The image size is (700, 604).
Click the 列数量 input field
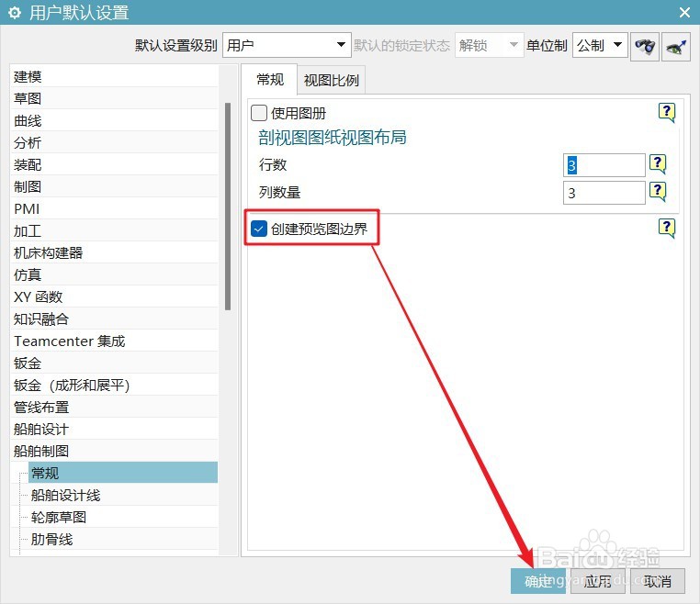604,193
